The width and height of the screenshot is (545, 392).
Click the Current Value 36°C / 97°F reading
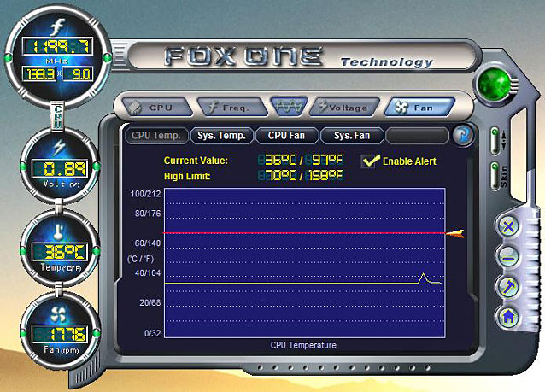301,161
